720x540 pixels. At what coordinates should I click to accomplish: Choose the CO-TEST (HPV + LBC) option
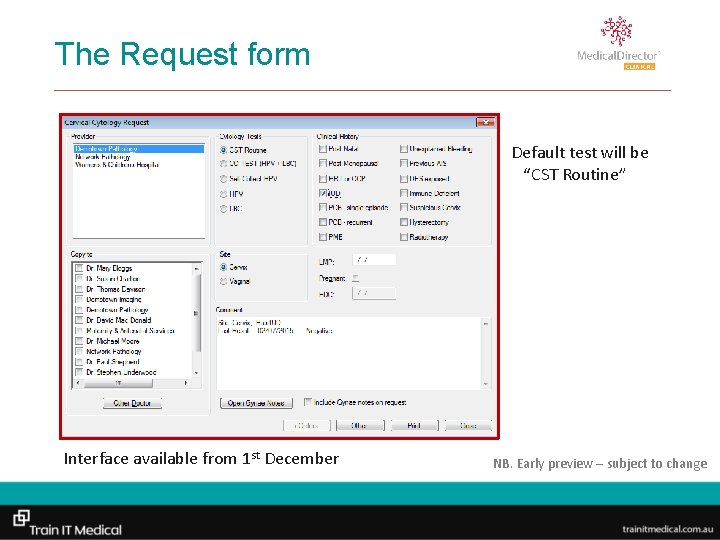point(224,163)
